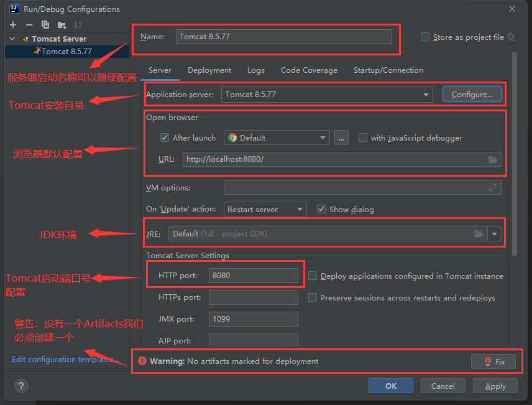Click the browser ellipsis button
Viewport: 532px width, 405px height.
click(x=341, y=137)
